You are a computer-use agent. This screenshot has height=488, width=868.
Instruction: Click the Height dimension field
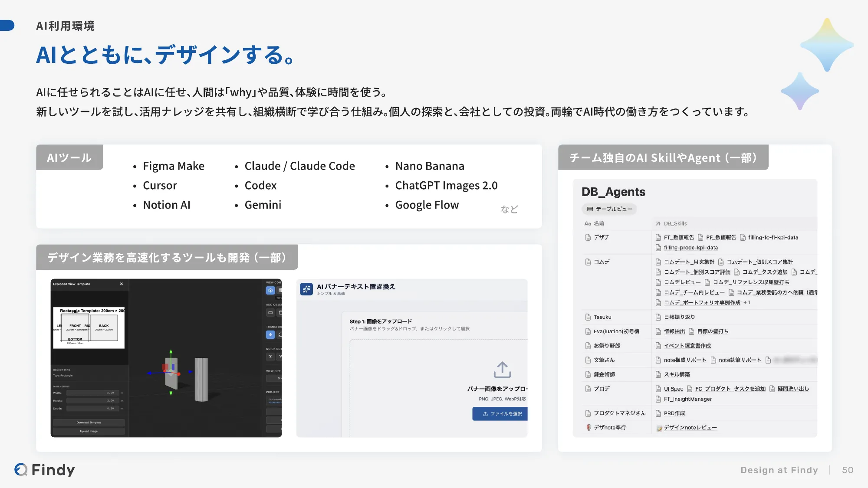(92, 401)
